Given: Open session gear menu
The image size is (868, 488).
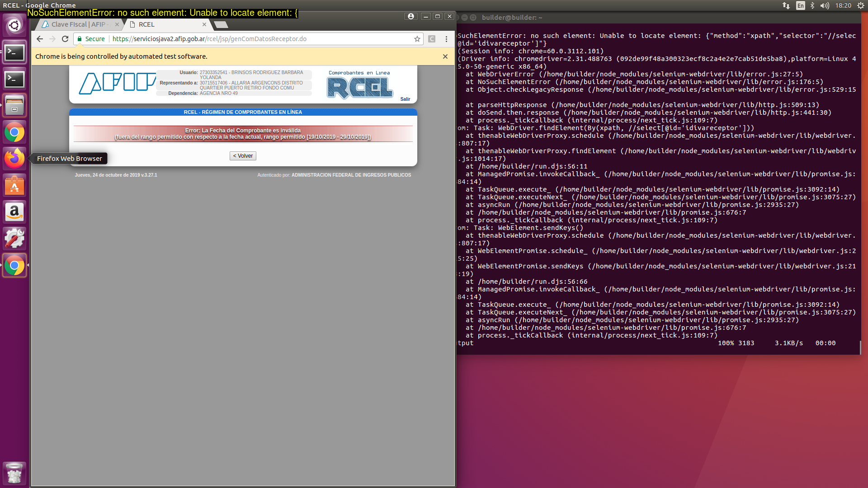Looking at the screenshot, I should pos(861,5).
